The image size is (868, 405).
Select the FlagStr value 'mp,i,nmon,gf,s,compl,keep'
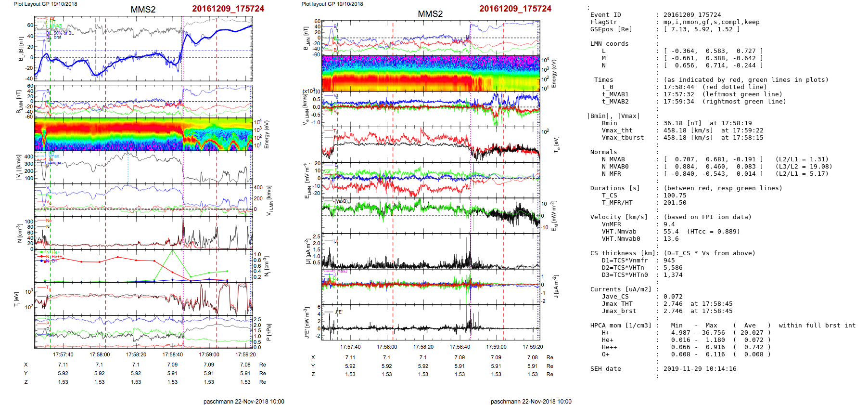(x=712, y=22)
